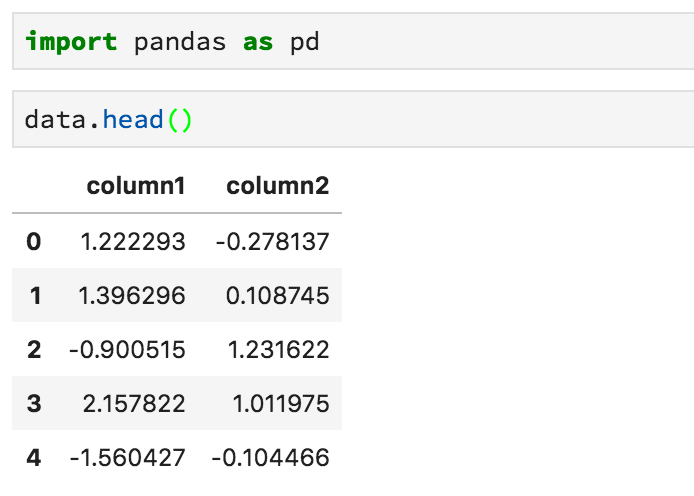
Task: Click row index 4
Action: coord(34,458)
